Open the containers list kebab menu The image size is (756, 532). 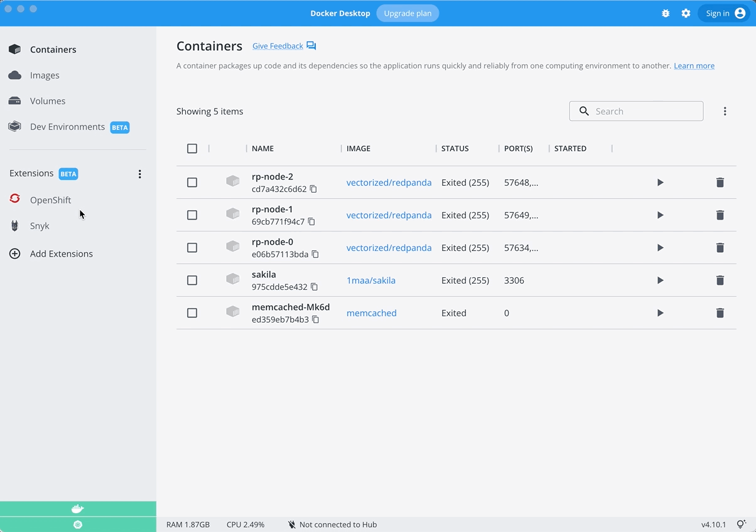[x=725, y=111]
